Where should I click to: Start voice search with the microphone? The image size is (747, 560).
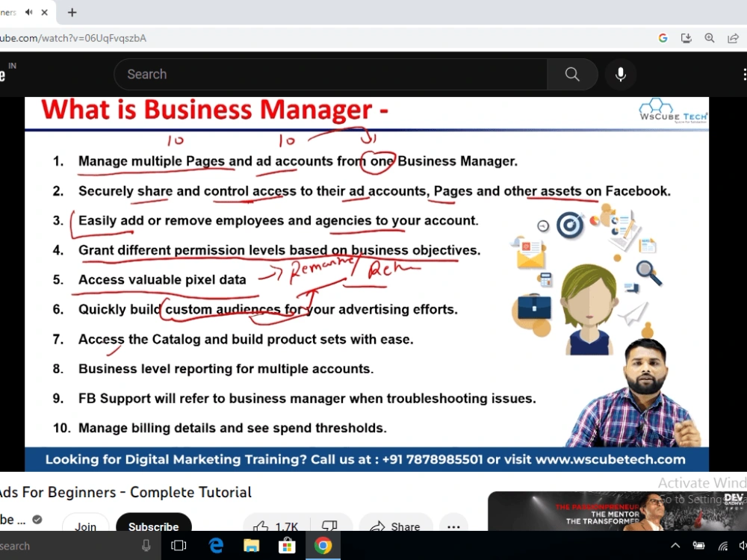click(x=620, y=74)
